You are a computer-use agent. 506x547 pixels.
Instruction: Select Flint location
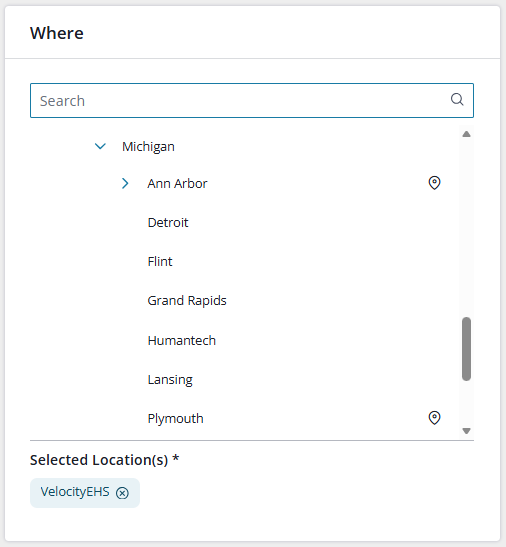pos(160,262)
